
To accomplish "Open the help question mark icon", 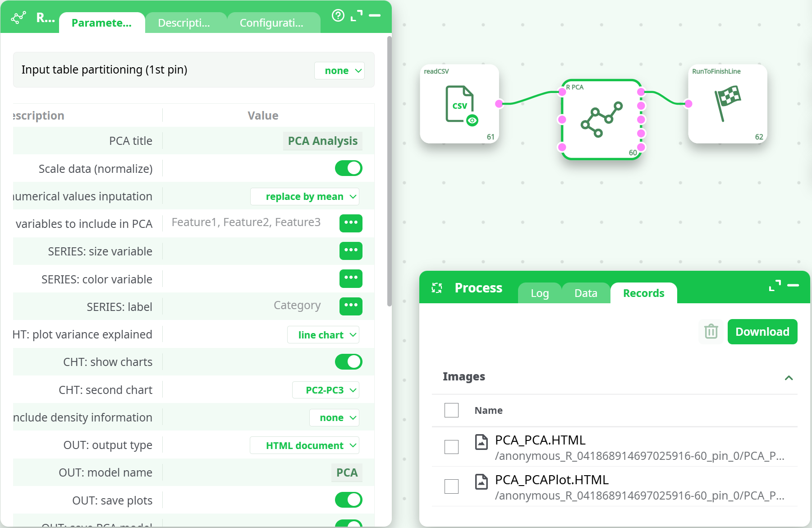I will point(338,15).
